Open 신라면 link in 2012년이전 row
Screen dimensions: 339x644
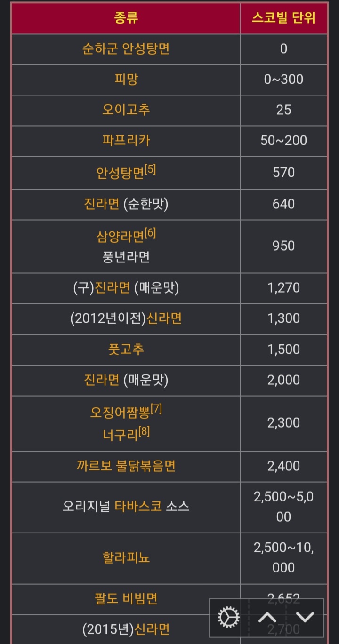[164, 318]
